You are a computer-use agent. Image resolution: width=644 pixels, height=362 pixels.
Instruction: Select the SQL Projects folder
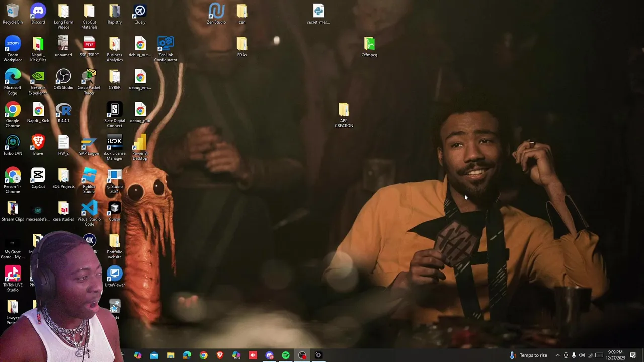pos(63,178)
